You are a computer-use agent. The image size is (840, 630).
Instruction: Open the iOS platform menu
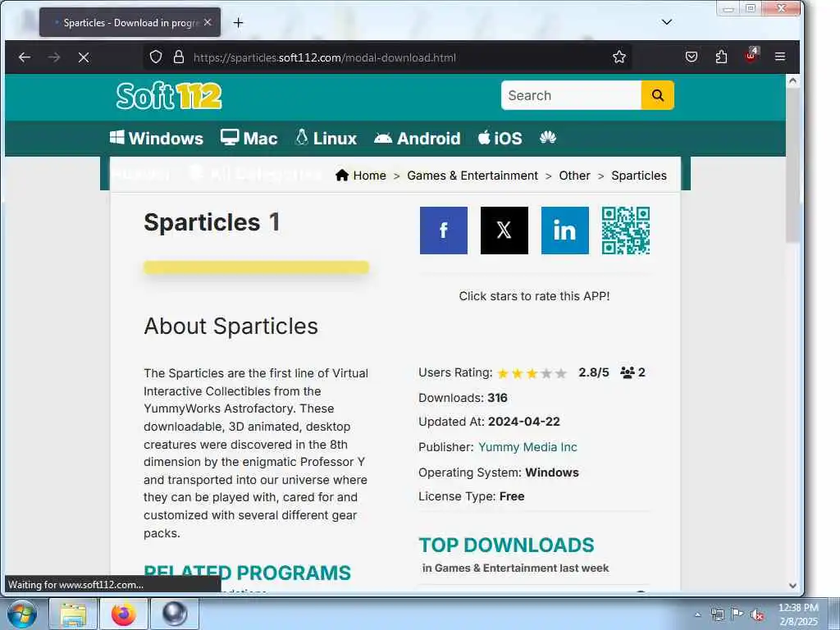(500, 138)
